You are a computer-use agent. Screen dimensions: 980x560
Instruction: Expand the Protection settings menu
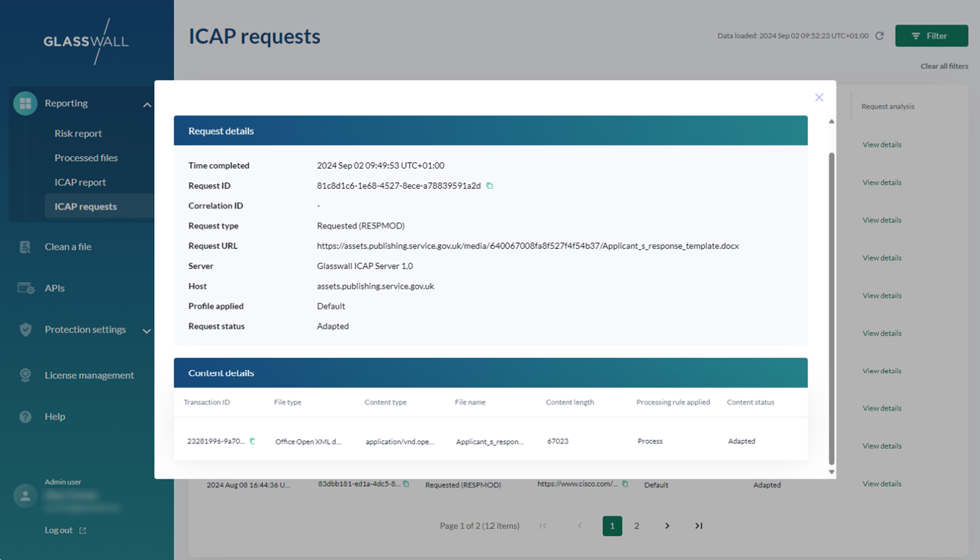147,331
